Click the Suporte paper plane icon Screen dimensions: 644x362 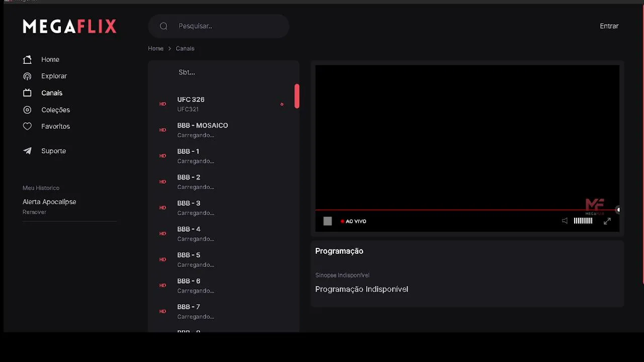(27, 151)
